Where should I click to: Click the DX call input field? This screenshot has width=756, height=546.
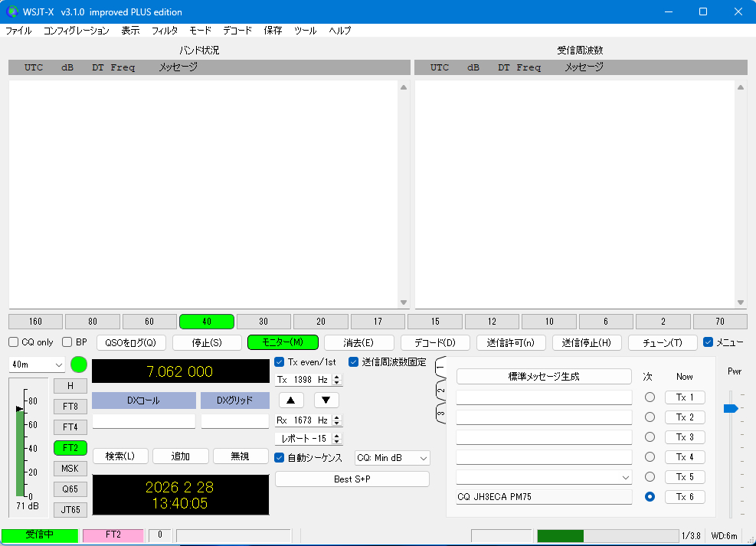(144, 421)
